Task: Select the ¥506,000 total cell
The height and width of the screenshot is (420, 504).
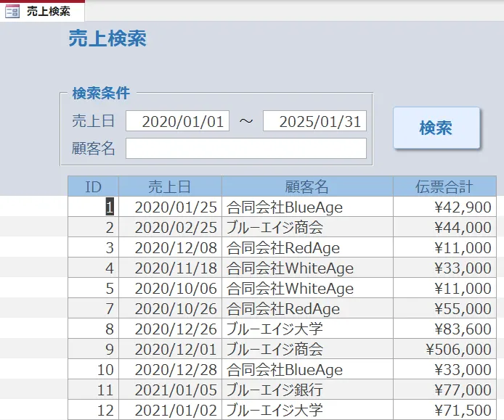Action: 444,350
